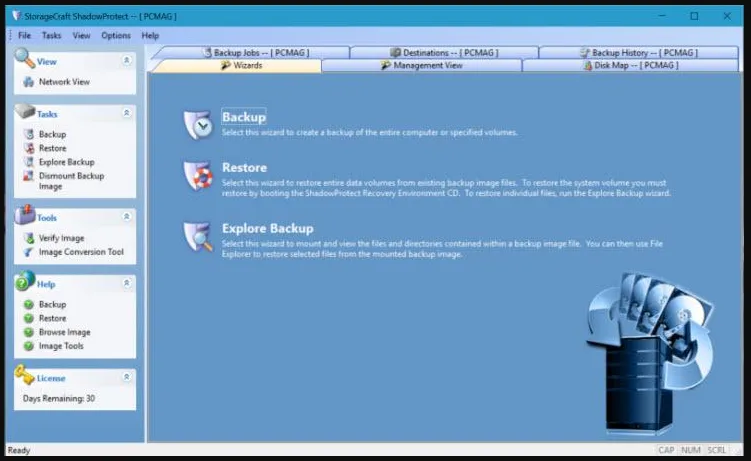Open the View menu

tap(81, 35)
